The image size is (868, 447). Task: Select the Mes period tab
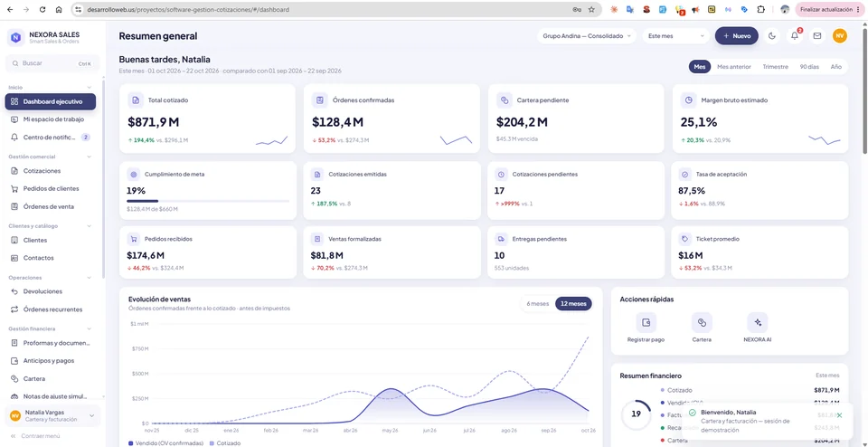700,66
